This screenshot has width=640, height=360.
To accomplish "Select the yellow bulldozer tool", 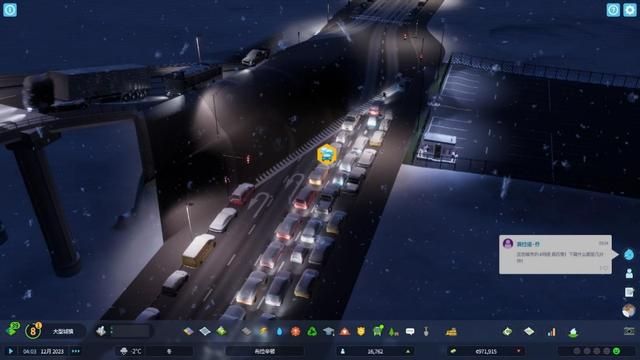I will (451, 331).
